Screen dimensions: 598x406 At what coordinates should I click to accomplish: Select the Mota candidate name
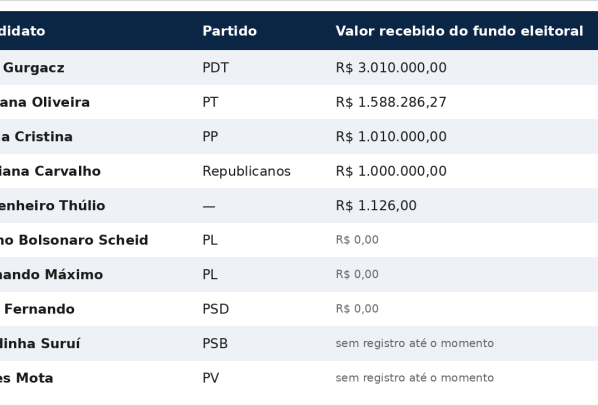[26, 378]
